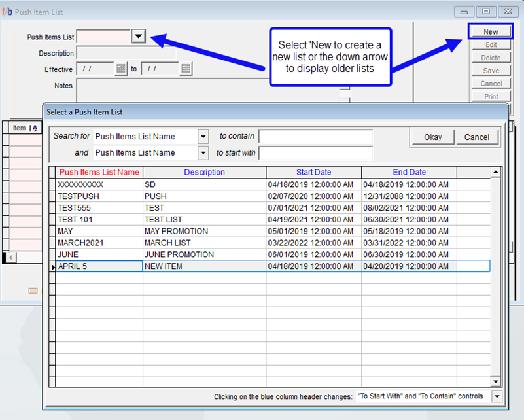Expand the column header behavior dropdown
Image resolution: width=524 pixels, height=420 pixels.
point(496,396)
